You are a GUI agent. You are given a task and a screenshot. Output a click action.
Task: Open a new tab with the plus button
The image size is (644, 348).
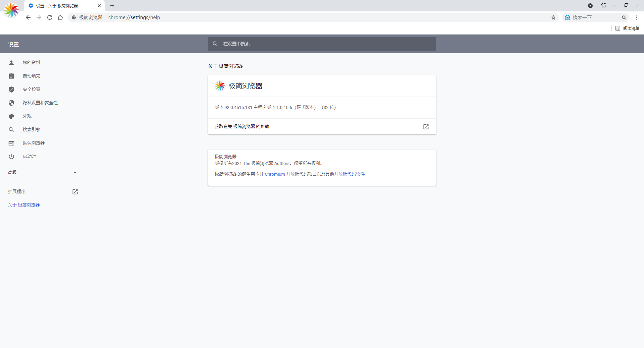(x=112, y=6)
